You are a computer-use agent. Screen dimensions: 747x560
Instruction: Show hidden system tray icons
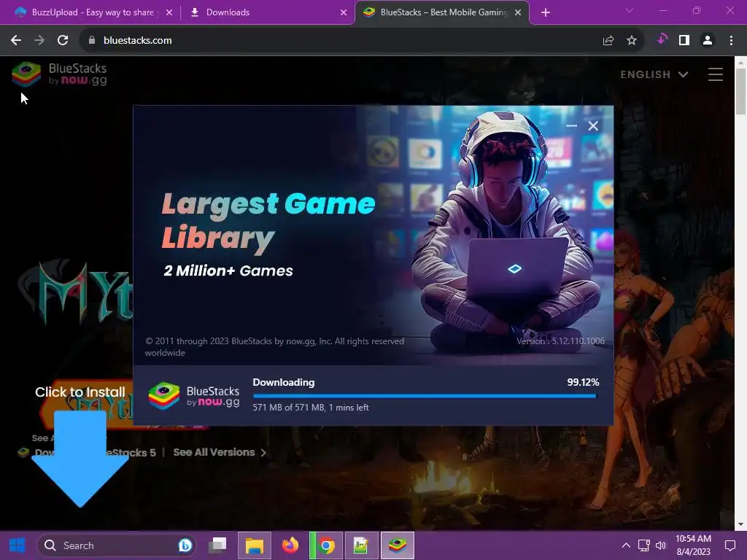[x=627, y=545]
